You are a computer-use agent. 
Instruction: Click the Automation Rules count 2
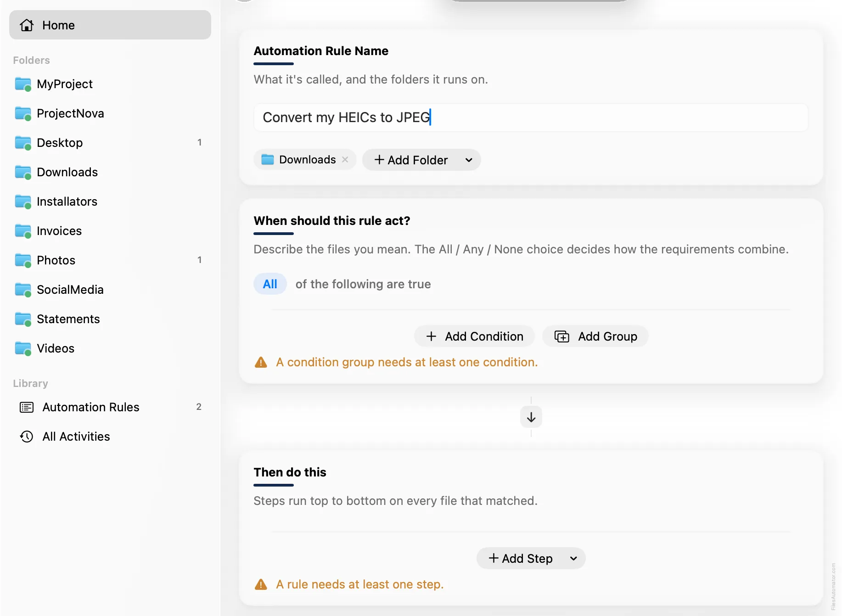pyautogui.click(x=199, y=407)
